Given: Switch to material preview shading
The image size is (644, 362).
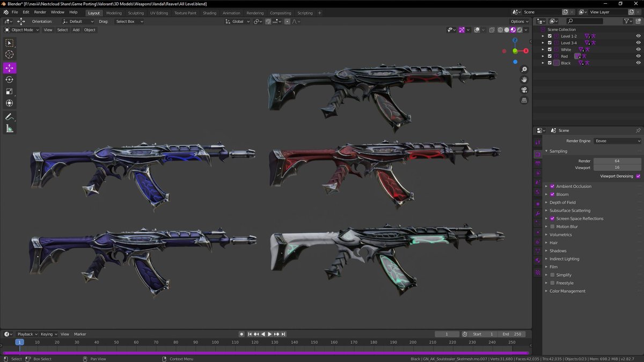Looking at the screenshot, I should pos(513,30).
